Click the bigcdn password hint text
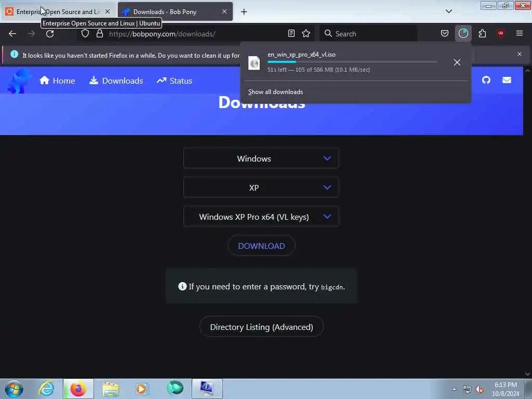This screenshot has width=532, height=399. click(x=332, y=287)
